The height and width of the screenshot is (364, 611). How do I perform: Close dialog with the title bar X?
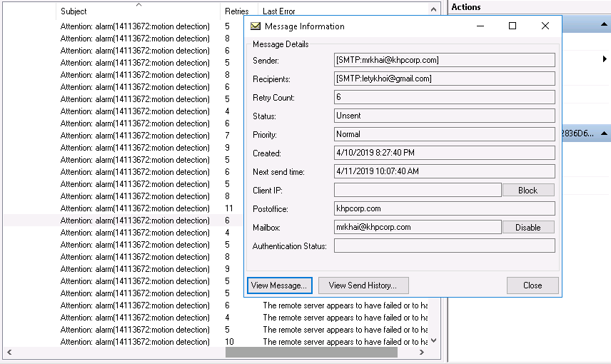(x=545, y=26)
